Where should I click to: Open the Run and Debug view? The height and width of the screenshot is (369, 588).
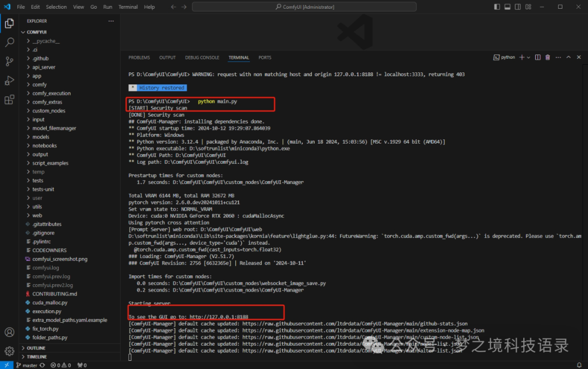(x=9, y=81)
